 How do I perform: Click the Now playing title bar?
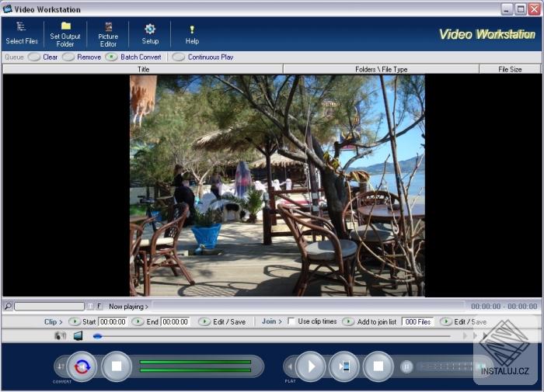point(309,306)
